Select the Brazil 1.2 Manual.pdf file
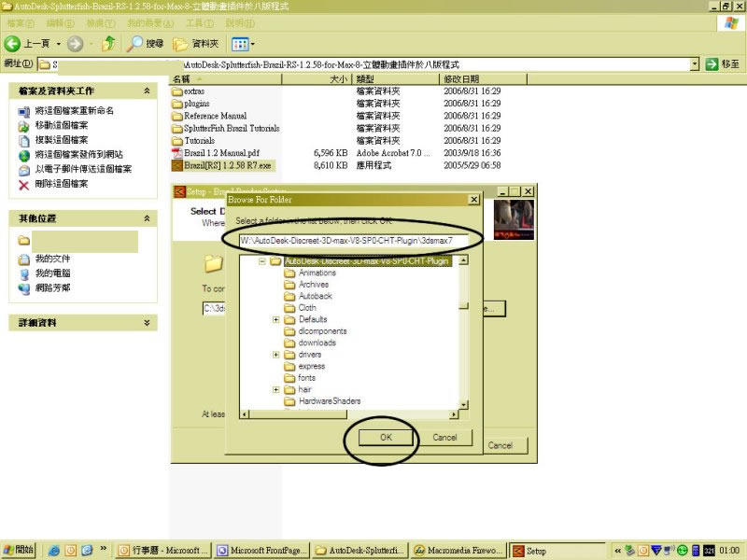 click(x=216, y=153)
